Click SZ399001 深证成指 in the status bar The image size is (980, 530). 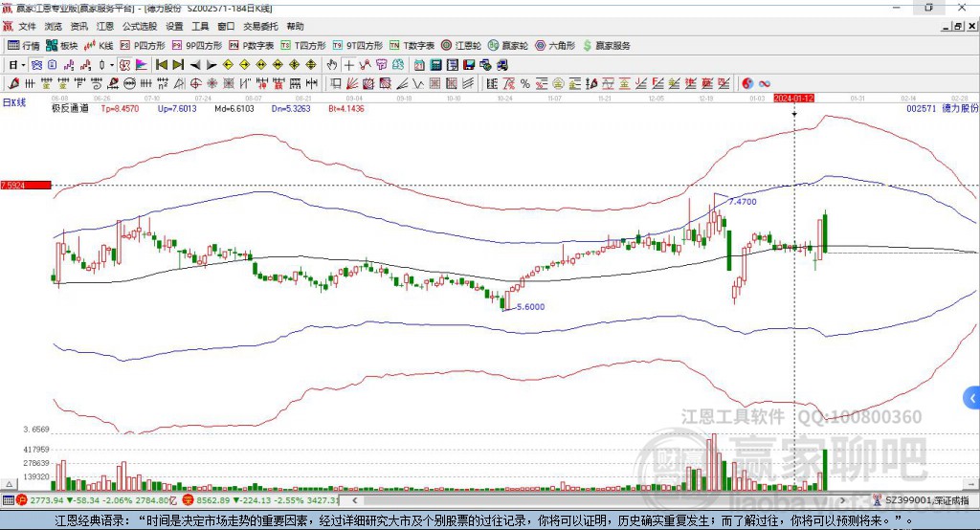tap(922, 500)
